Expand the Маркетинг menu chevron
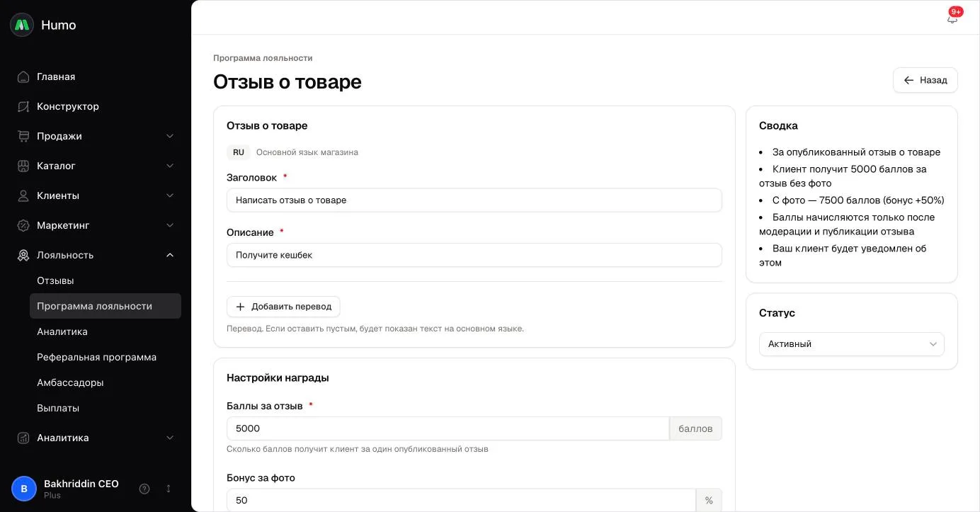Screen dimensions: 980x512 [x=170, y=225]
